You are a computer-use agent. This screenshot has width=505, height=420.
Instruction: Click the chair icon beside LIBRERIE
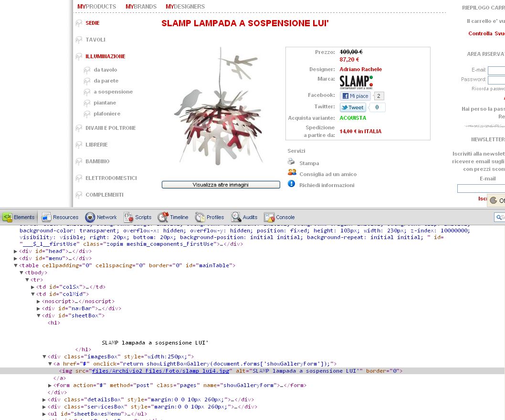79,145
